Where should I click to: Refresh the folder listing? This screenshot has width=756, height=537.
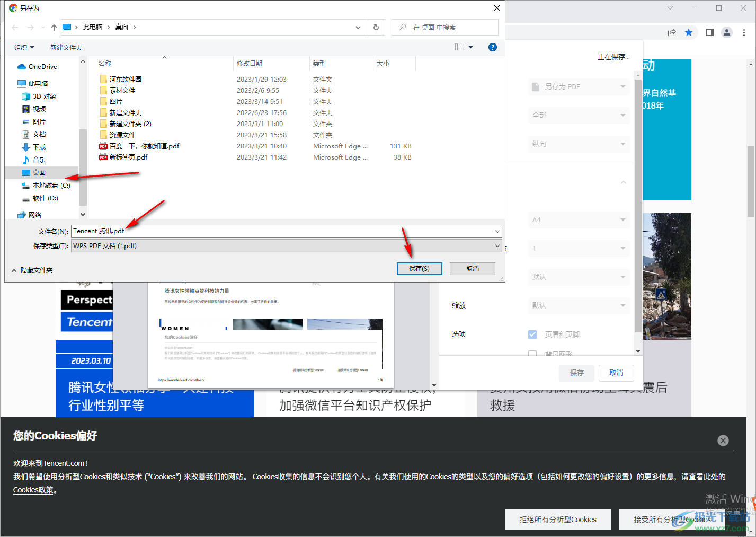coord(376,27)
